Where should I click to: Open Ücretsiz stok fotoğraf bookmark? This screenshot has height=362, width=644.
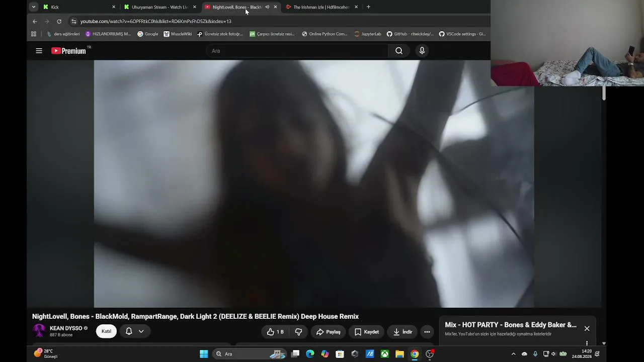tap(220, 34)
